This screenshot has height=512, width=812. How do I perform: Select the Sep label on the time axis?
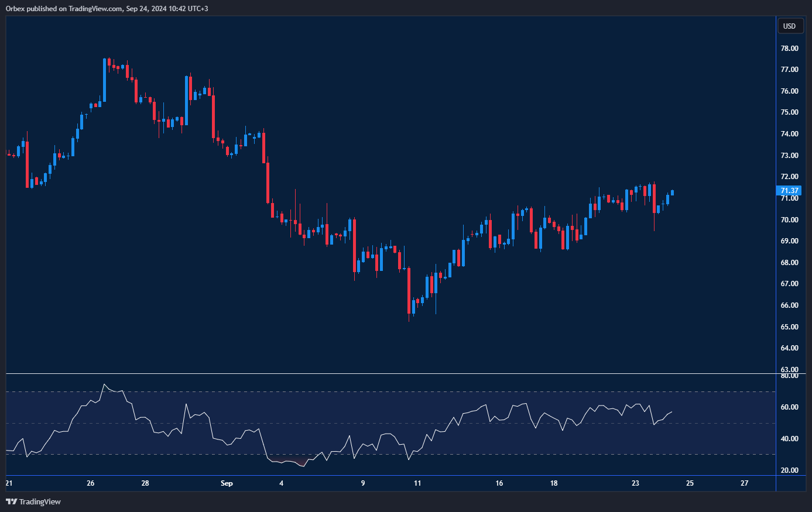(x=227, y=483)
